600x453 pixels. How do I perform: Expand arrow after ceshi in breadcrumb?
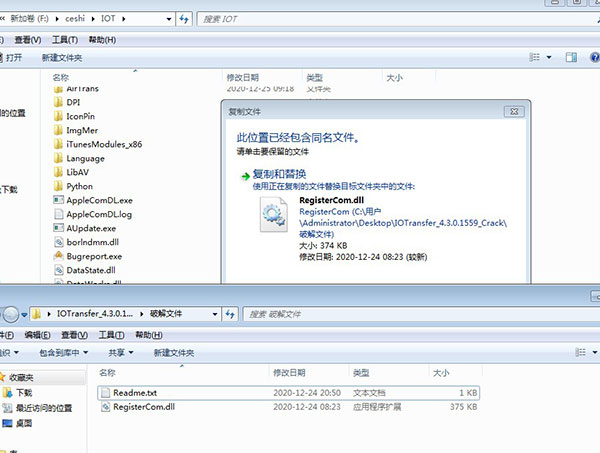93,19
